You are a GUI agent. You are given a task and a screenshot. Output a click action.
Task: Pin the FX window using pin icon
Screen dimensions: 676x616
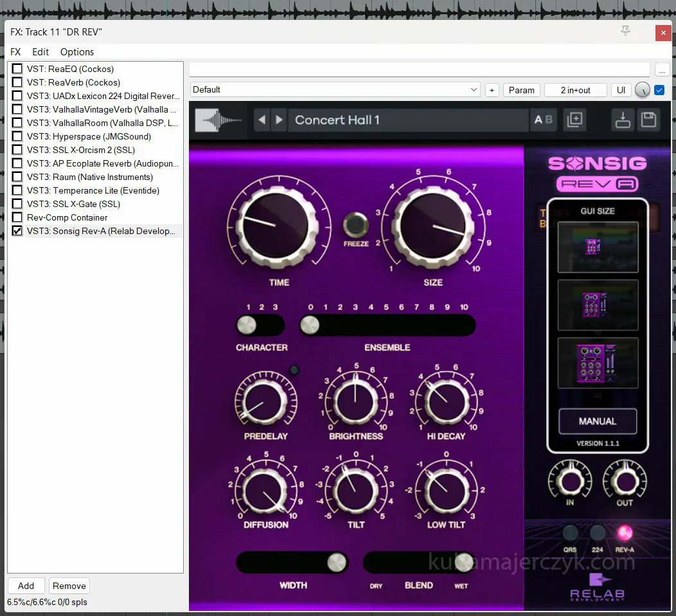pyautogui.click(x=625, y=32)
